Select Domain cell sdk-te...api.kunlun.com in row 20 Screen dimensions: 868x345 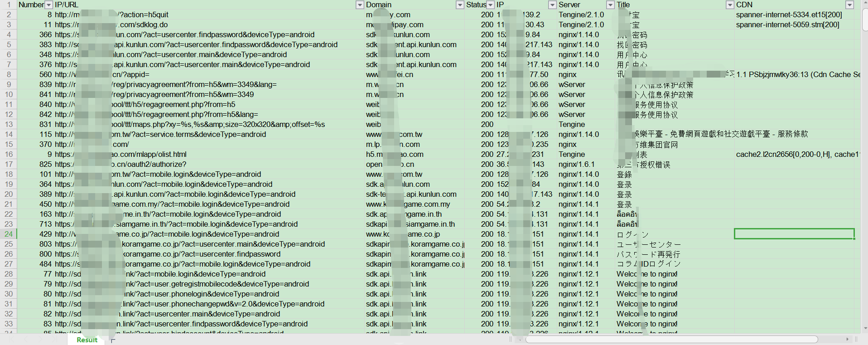tap(415, 194)
